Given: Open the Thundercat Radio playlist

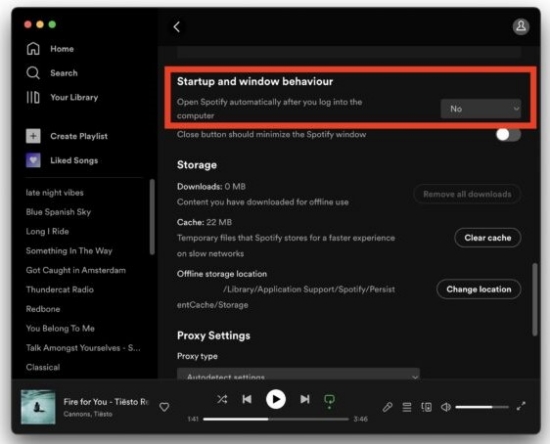Looking at the screenshot, I should [x=60, y=290].
